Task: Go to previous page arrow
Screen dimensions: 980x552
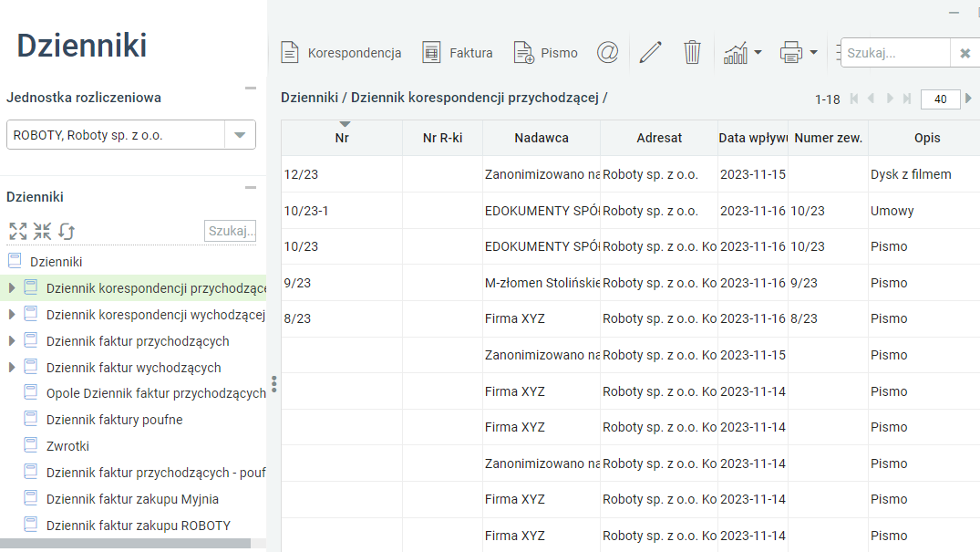Action: click(872, 99)
